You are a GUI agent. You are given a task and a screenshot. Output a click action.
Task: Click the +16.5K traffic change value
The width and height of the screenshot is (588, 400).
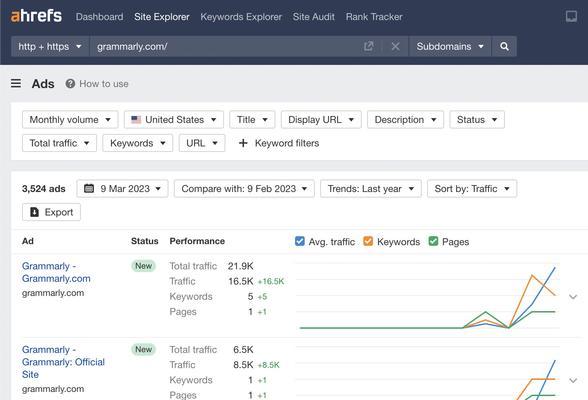point(271,282)
